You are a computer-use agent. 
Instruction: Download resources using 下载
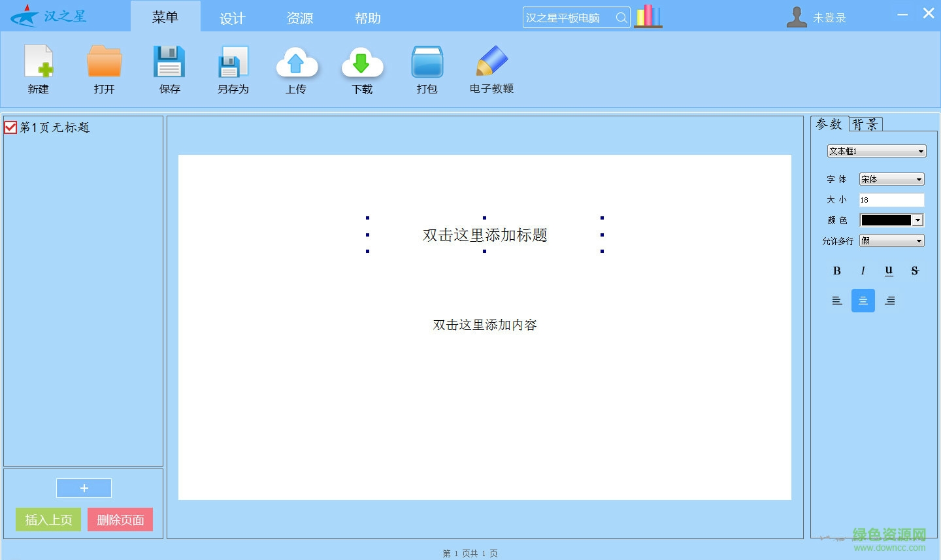(362, 69)
